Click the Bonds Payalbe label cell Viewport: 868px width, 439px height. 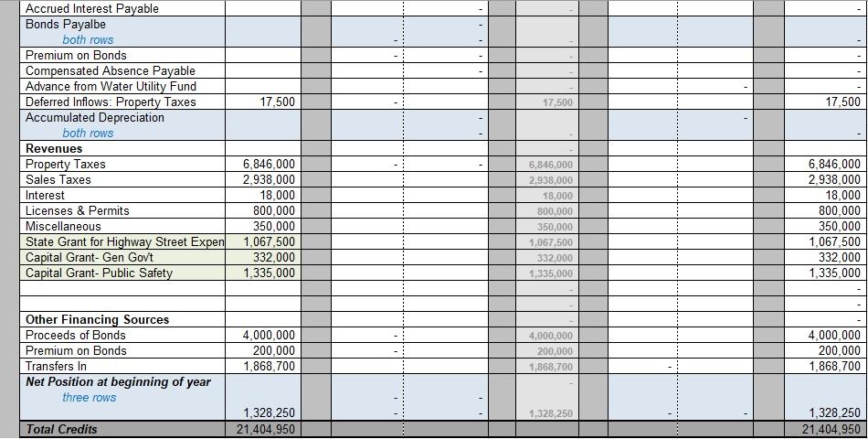pos(65,24)
